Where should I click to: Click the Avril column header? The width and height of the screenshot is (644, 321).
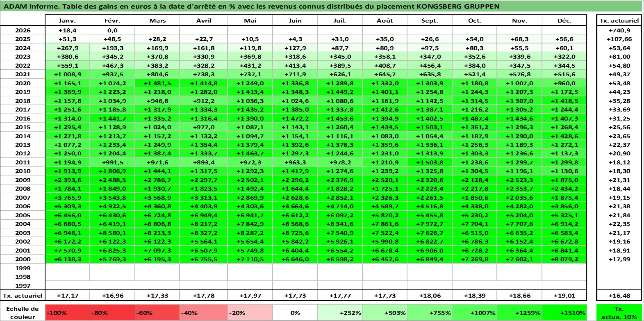[x=204, y=20]
